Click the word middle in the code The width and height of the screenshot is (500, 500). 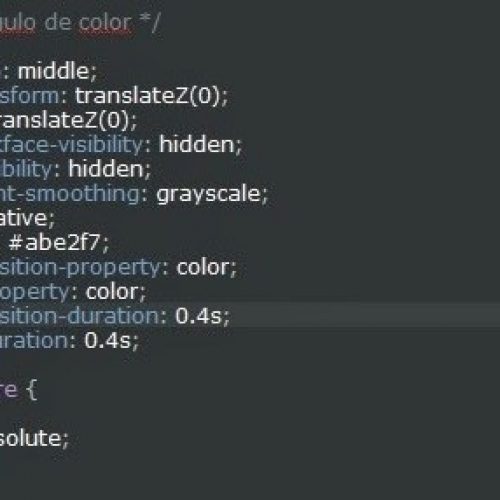[x=53, y=71]
